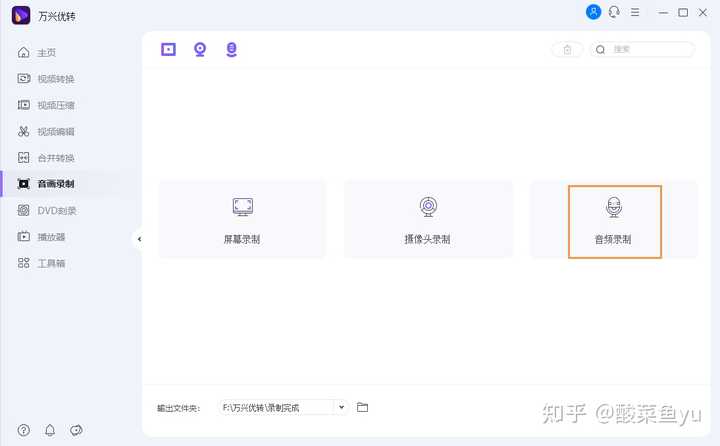Open notifications bell icon at bottom left

click(x=50, y=430)
